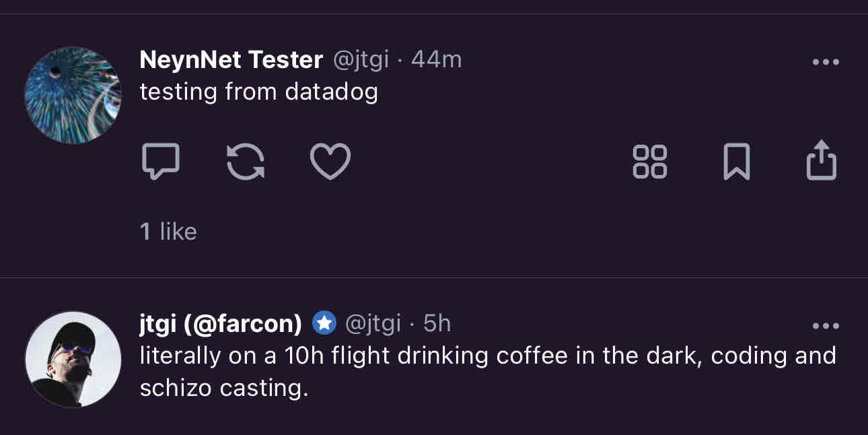
Task: Click the @jtgi handle beside NeynNet Tester
Action: coord(361,60)
